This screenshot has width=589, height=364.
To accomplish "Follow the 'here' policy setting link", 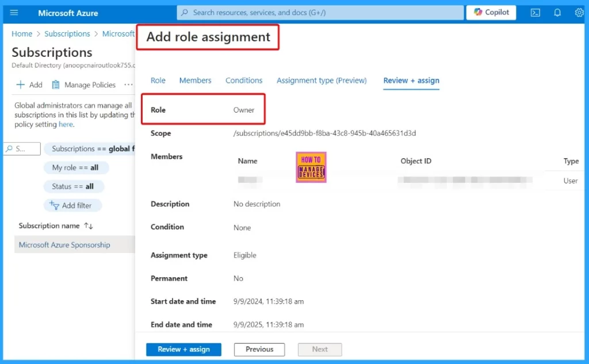I will pos(66,124).
